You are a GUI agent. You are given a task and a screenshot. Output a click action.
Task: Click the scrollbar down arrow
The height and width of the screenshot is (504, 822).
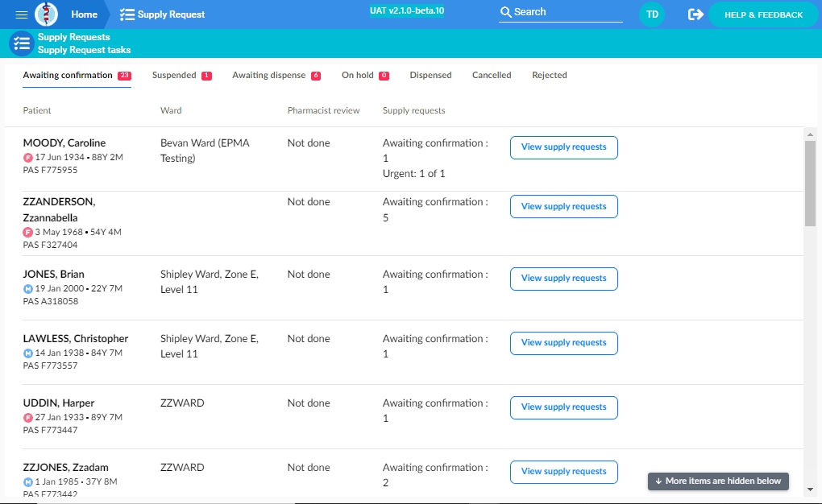pos(810,490)
